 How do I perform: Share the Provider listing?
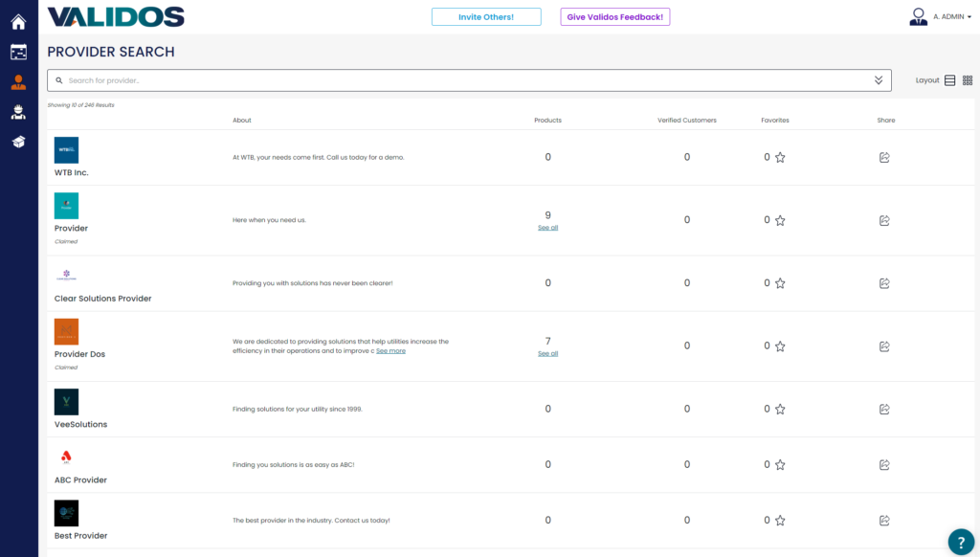[x=884, y=220]
